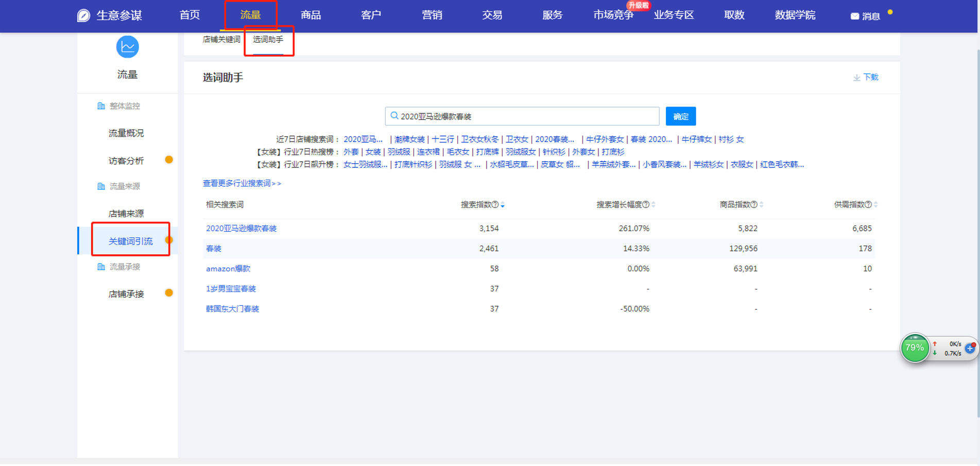Image resolution: width=980 pixels, height=466 pixels.
Task: Click the 针织衫 hot search term
Action: click(554, 152)
